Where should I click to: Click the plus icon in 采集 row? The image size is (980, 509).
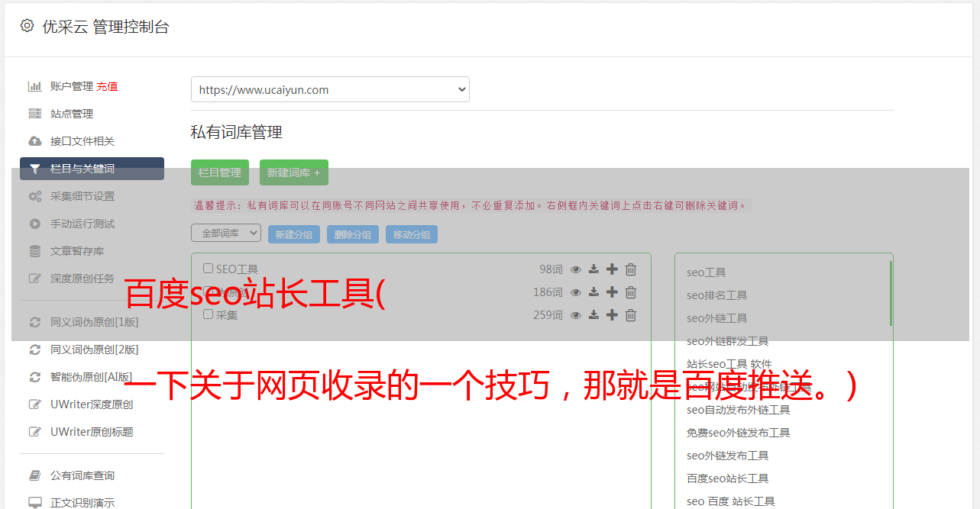(x=612, y=315)
